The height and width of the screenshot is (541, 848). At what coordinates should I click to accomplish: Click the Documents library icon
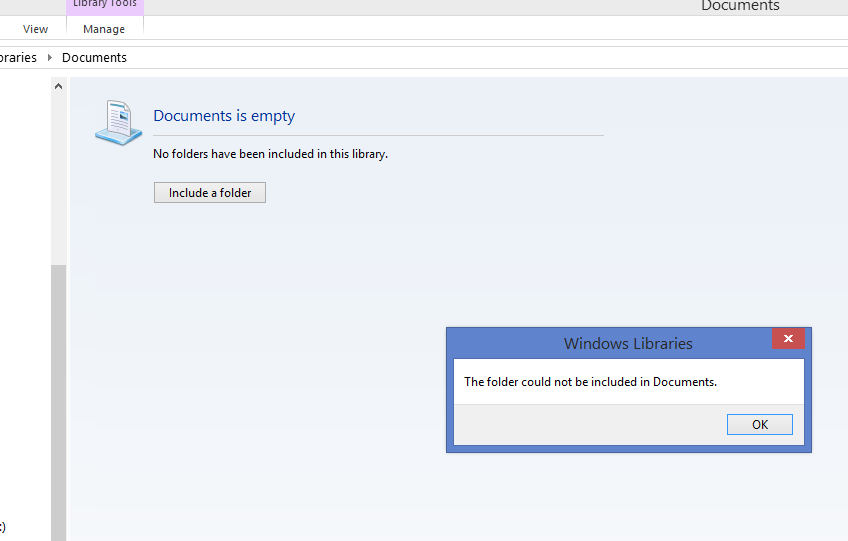pos(118,122)
